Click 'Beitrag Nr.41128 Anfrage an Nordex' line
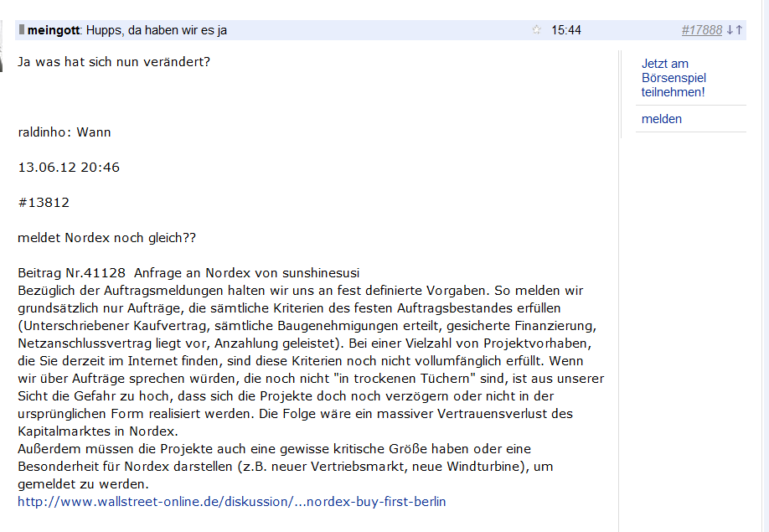This screenshot has width=769, height=532. [x=188, y=272]
